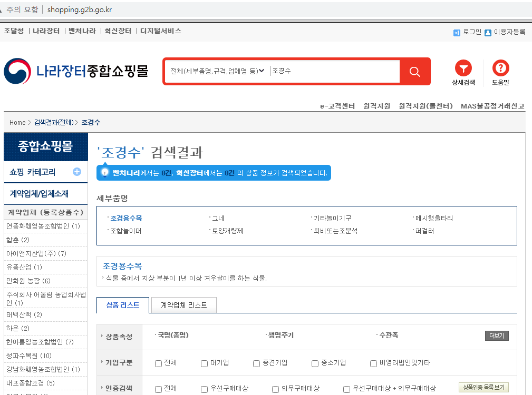The height and width of the screenshot is (395, 532).
Task: Select the 그네 category
Action: 218,218
